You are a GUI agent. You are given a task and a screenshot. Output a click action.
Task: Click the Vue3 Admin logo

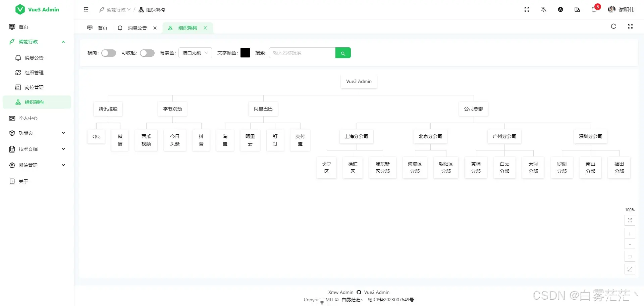click(37, 9)
